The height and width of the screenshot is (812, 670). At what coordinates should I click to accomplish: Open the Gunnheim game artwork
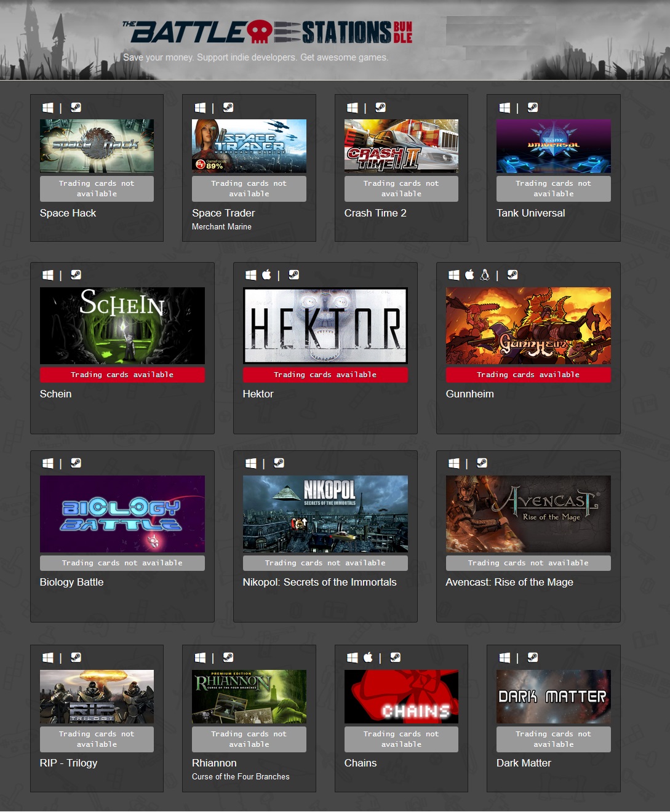pyautogui.click(x=528, y=325)
